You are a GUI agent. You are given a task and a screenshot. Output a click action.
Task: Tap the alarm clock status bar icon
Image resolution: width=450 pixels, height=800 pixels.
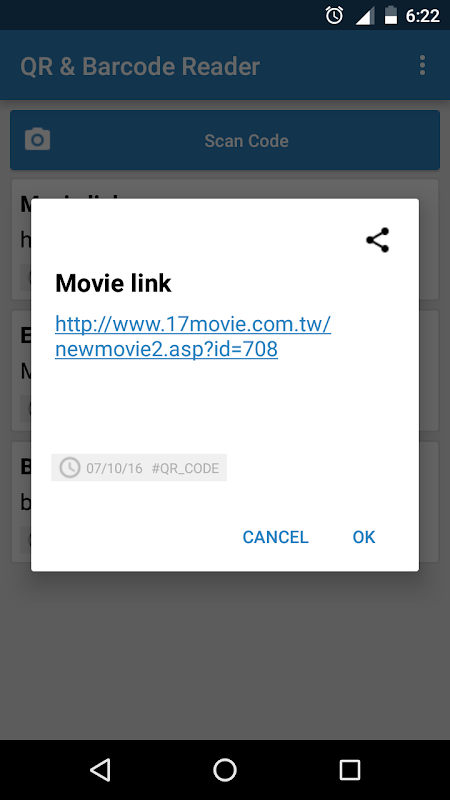click(x=334, y=15)
